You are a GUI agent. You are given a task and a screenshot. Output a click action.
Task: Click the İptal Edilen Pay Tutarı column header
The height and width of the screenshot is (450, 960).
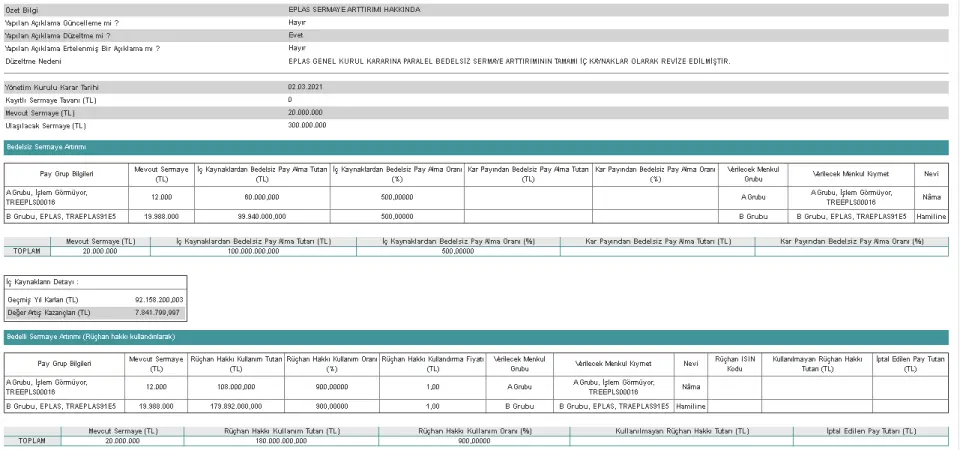tap(909, 362)
